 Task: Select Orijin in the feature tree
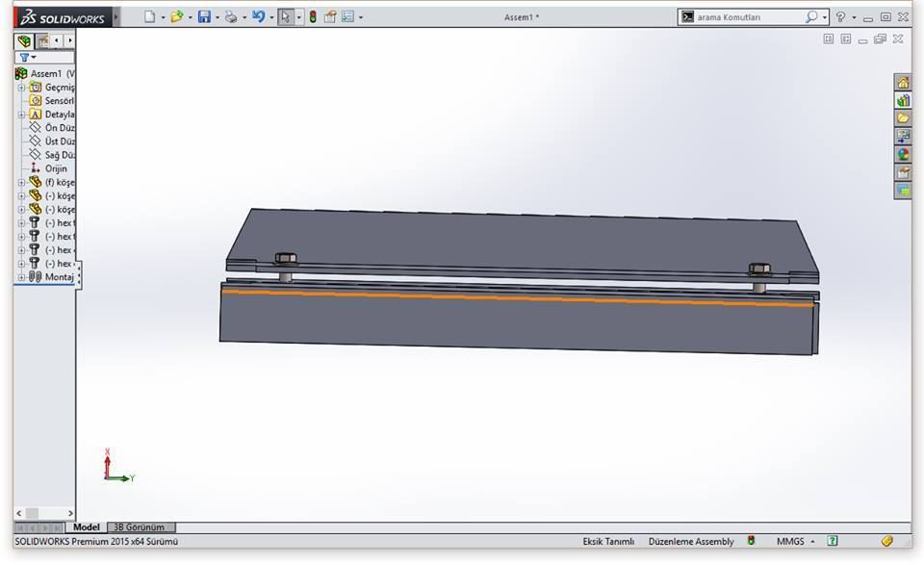(x=55, y=168)
